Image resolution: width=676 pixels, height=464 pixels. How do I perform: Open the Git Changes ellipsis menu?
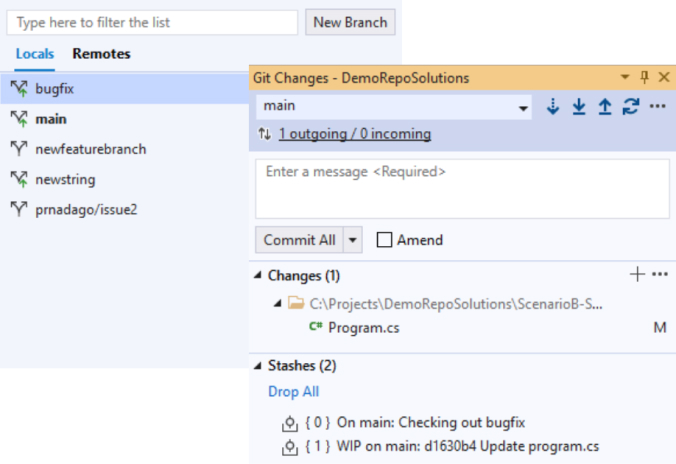657,106
